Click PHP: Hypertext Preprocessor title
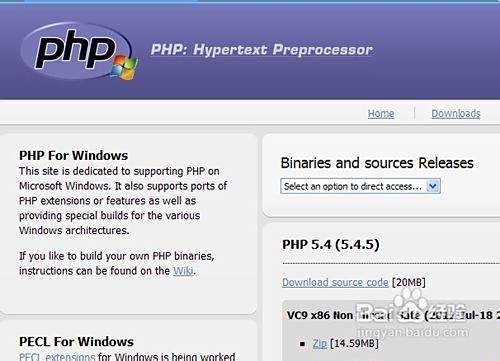 tap(262, 50)
